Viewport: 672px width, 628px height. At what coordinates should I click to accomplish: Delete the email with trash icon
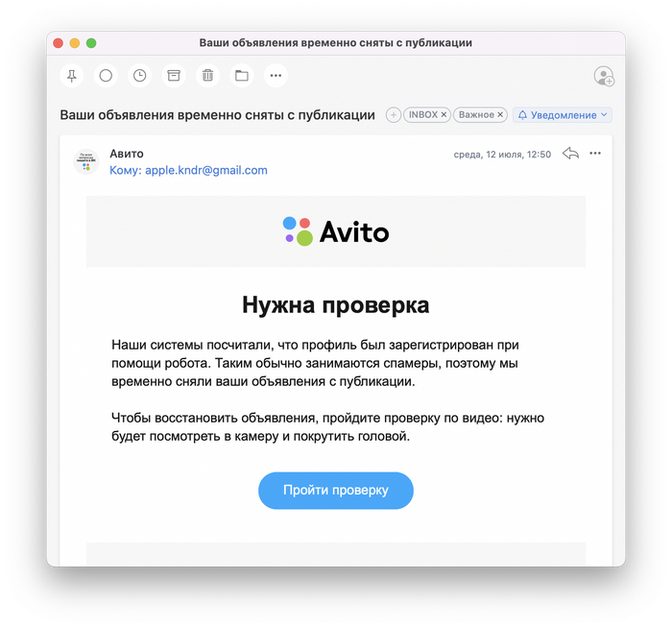click(208, 76)
